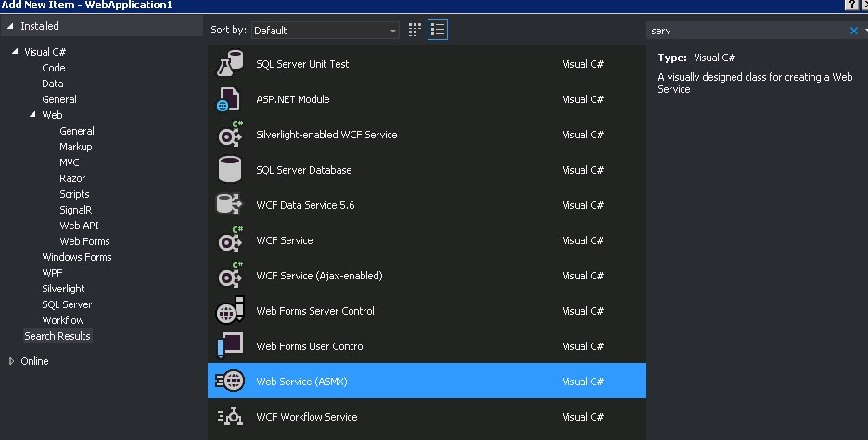Screen dimensions: 868x440
Task: Clear the search box with X button
Action: pos(853,31)
